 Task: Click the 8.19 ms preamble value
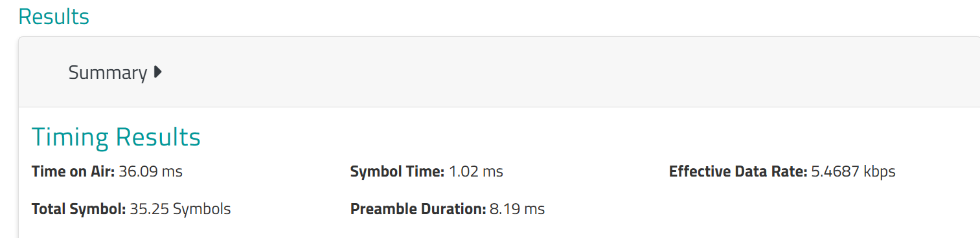coord(518,209)
